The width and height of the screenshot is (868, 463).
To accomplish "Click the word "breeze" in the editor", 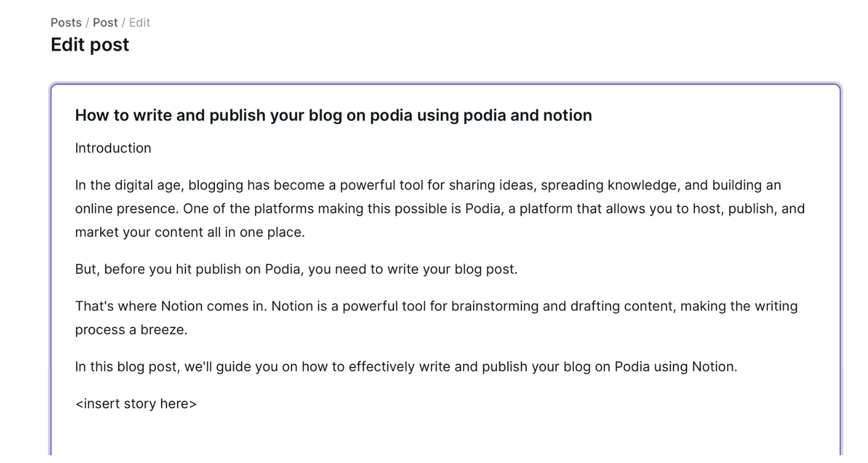I will 162,330.
